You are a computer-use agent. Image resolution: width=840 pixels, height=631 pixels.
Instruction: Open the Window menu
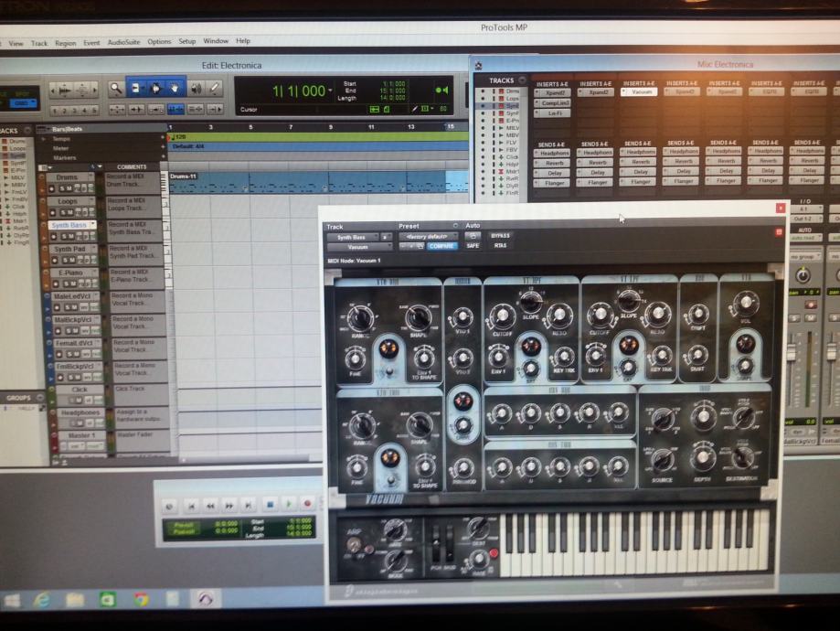pos(216,41)
